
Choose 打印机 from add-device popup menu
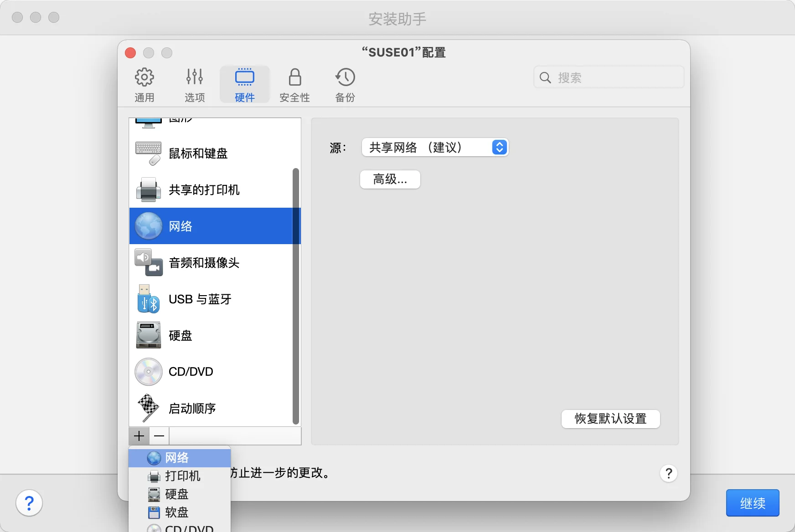[x=180, y=476]
